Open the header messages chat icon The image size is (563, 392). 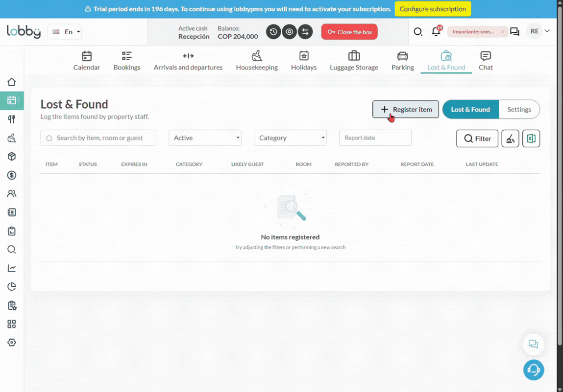tap(515, 32)
